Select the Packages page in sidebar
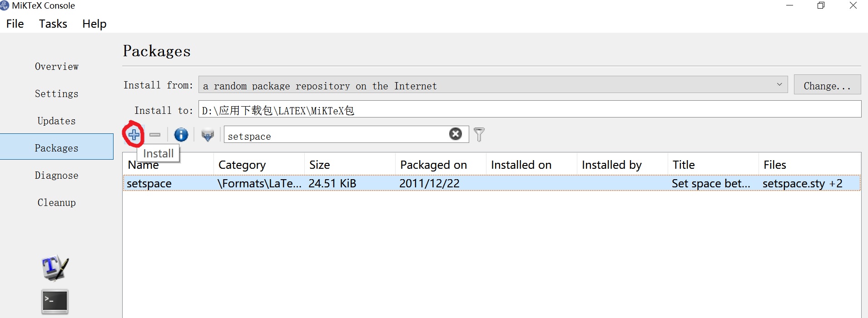Image resolution: width=868 pixels, height=318 pixels. click(57, 147)
